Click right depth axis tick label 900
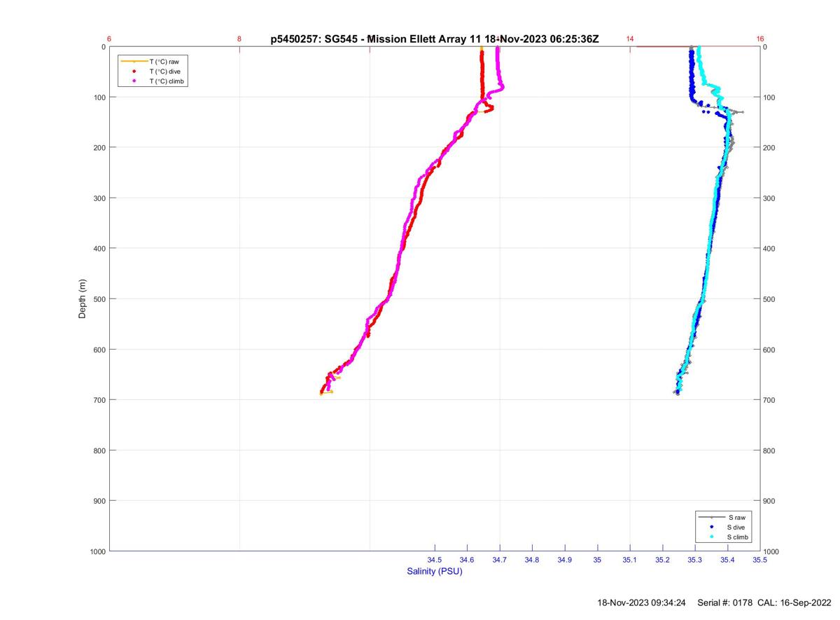 pyautogui.click(x=770, y=501)
